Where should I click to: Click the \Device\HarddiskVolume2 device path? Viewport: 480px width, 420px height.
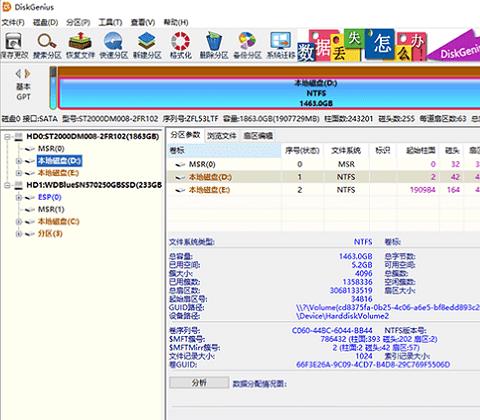pyautogui.click(x=343, y=316)
